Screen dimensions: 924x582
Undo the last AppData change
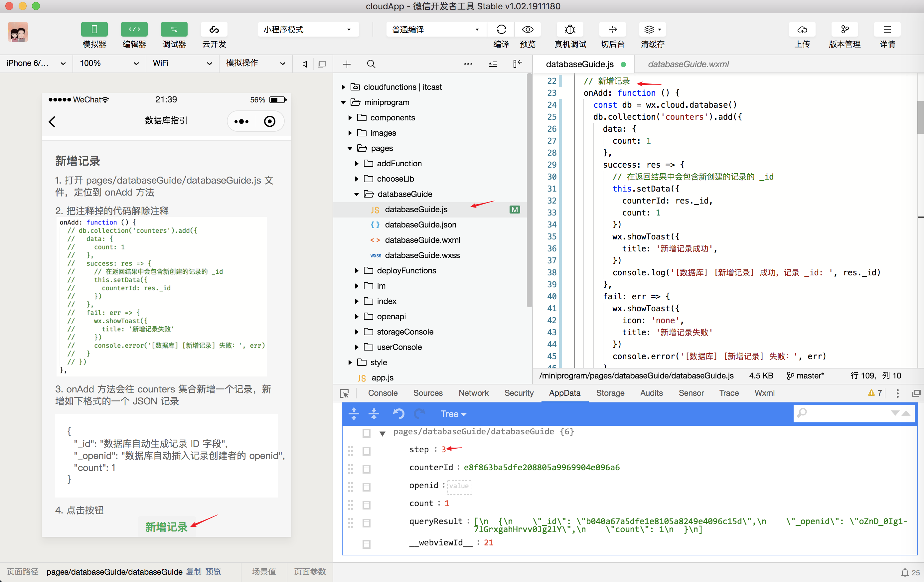point(399,414)
